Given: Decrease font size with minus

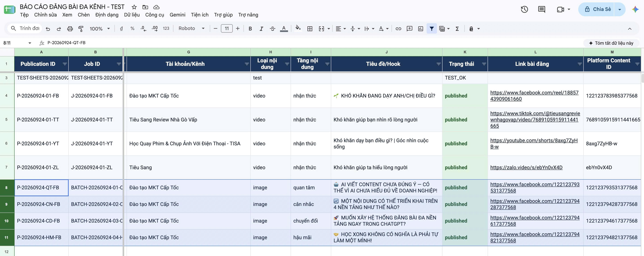Looking at the screenshot, I should (x=215, y=29).
